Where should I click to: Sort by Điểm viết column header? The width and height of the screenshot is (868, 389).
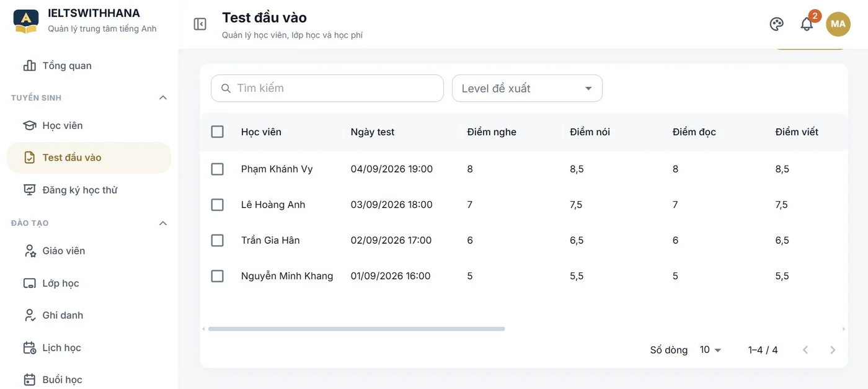click(x=797, y=132)
